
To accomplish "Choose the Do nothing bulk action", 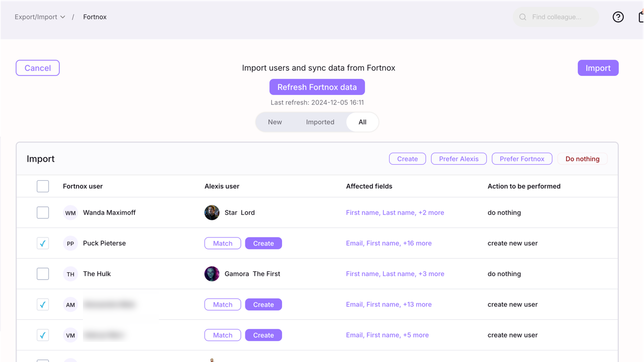I will [583, 159].
